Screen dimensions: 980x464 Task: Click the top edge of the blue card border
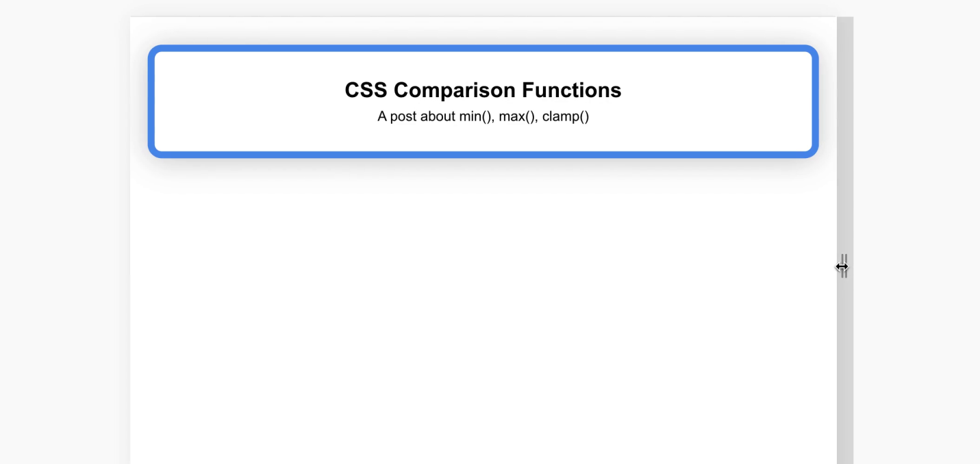483,49
